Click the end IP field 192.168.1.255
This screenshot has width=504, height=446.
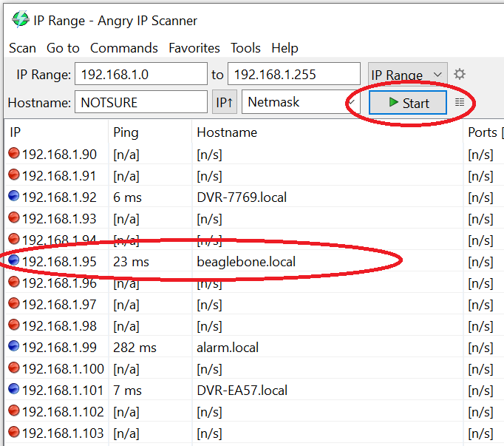[294, 74]
